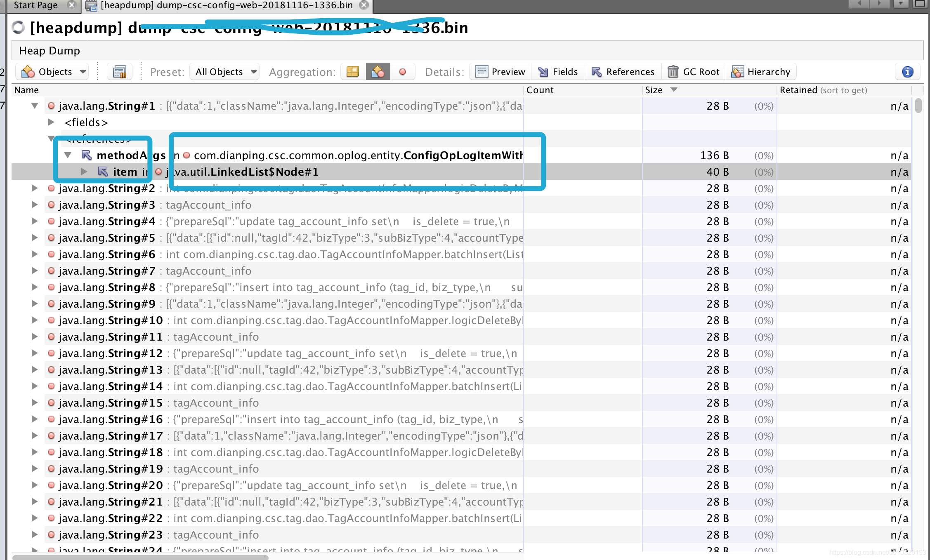Screen dimensions: 930x560
Task: Click the Objects selector sphere icon
Action: coord(27,71)
